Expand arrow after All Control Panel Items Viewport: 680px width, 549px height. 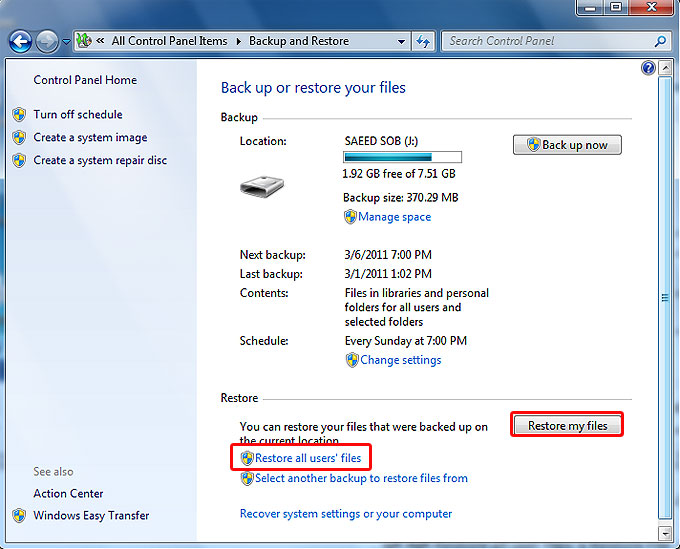[x=239, y=41]
